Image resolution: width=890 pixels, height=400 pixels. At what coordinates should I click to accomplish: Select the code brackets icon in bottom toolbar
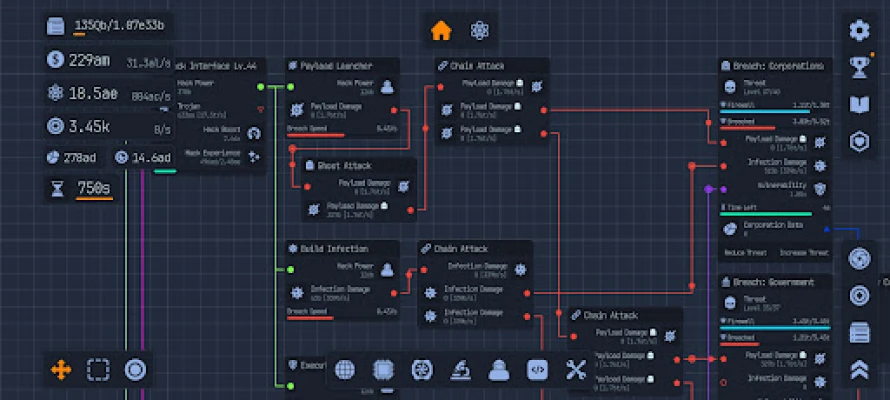coord(537,370)
